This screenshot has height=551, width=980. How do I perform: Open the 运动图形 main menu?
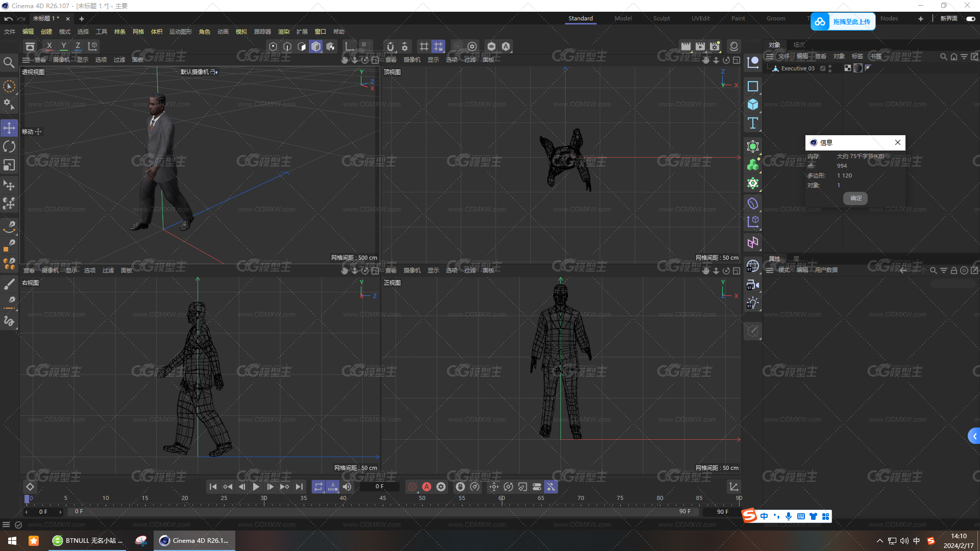pyautogui.click(x=181, y=32)
